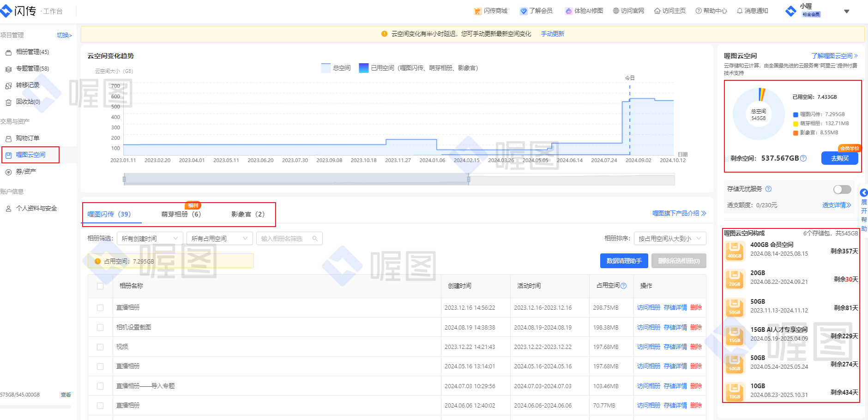The width and height of the screenshot is (868, 420).
Task: Click the search icon in 相册名 filter
Action: (x=315, y=239)
